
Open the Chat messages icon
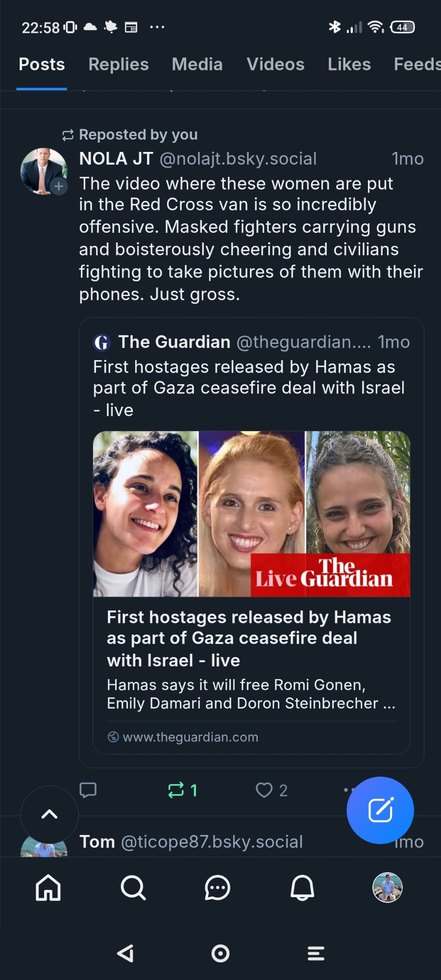[218, 888]
